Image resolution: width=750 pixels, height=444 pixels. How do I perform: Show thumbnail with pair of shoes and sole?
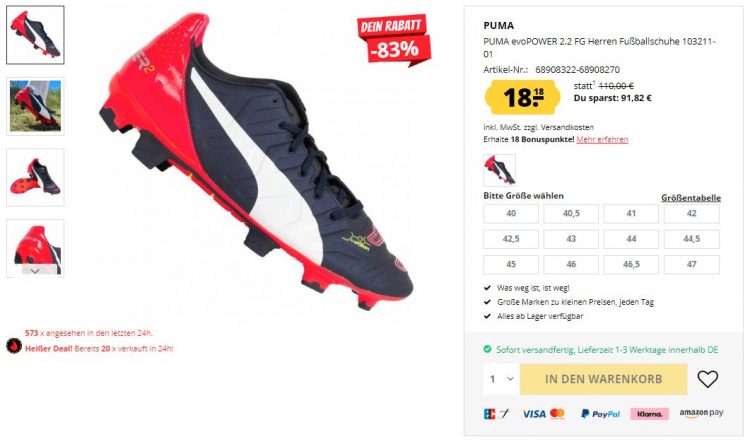(x=35, y=178)
